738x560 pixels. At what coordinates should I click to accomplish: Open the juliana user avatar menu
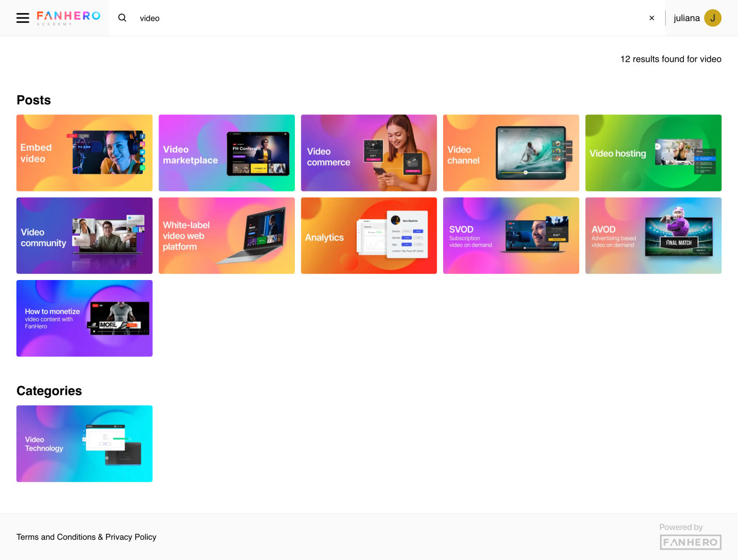pyautogui.click(x=713, y=18)
